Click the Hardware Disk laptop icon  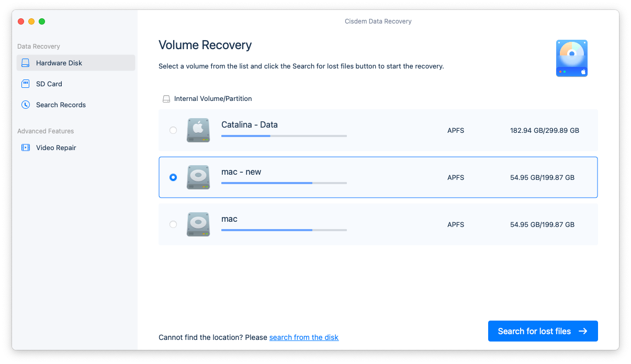(25, 63)
